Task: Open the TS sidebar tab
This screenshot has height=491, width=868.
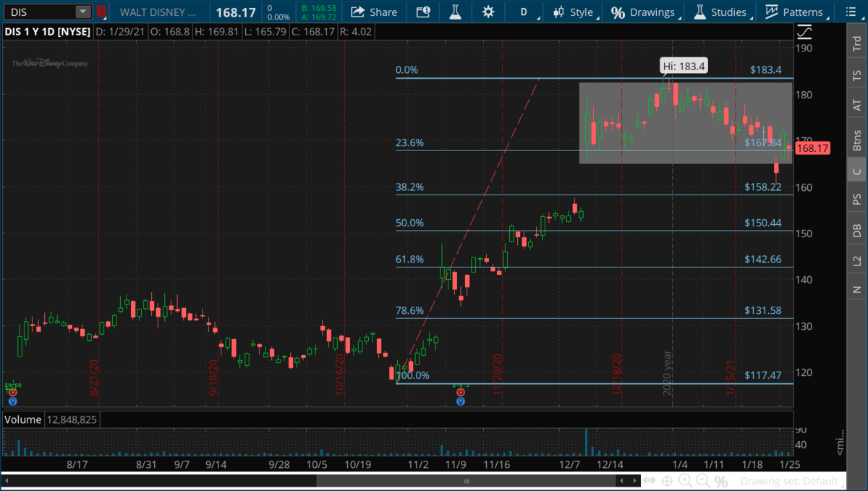Action: 857,75
